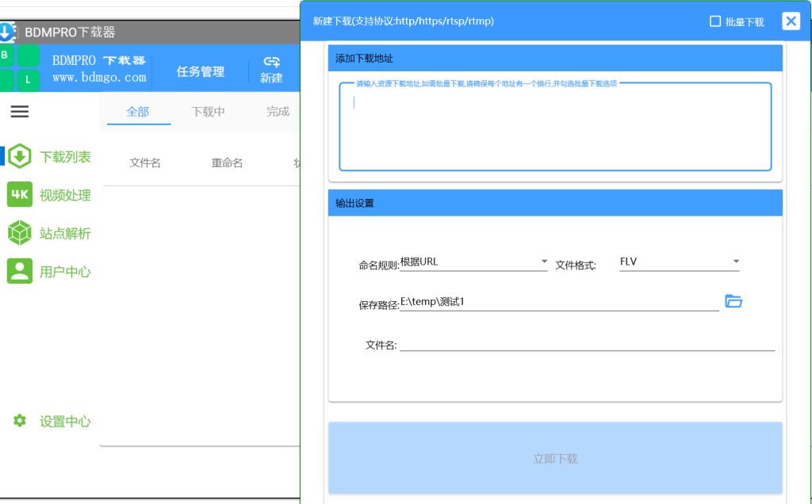Click the www.bdmgo.com website text

click(x=99, y=78)
